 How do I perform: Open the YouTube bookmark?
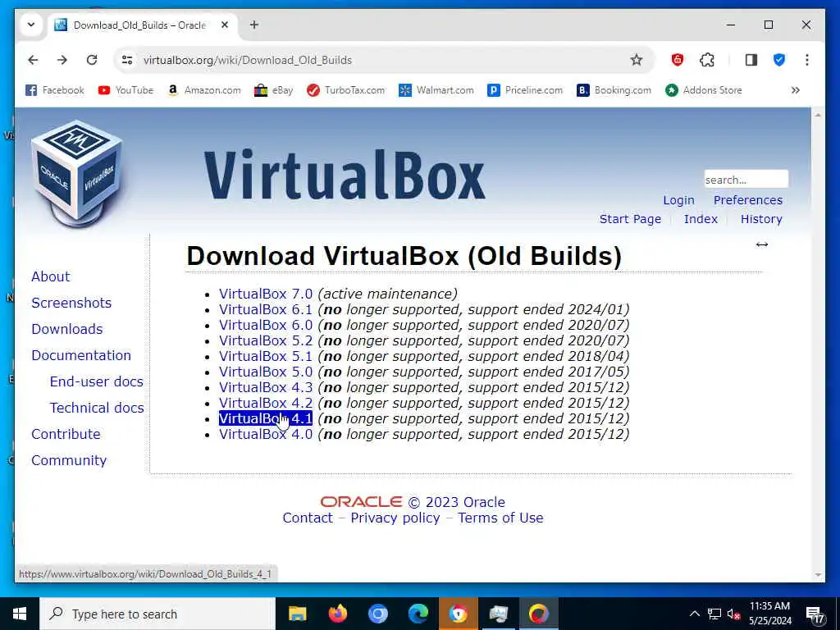tap(126, 90)
